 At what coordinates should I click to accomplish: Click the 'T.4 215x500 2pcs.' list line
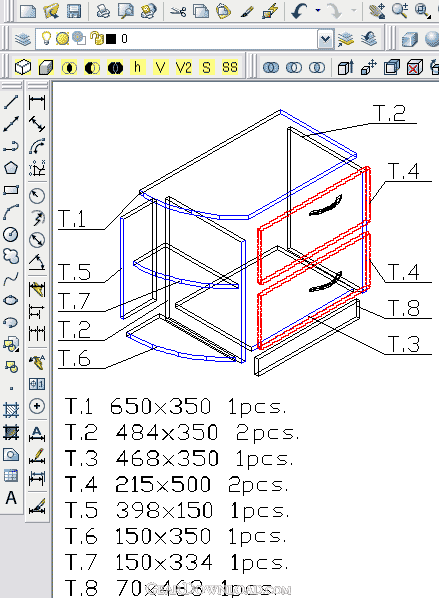click(176, 485)
